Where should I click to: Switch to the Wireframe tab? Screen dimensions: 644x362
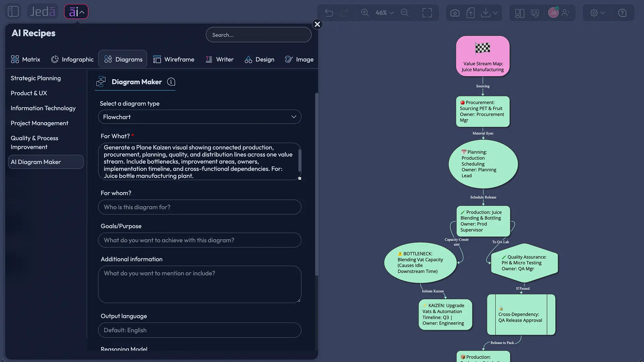tap(173, 59)
